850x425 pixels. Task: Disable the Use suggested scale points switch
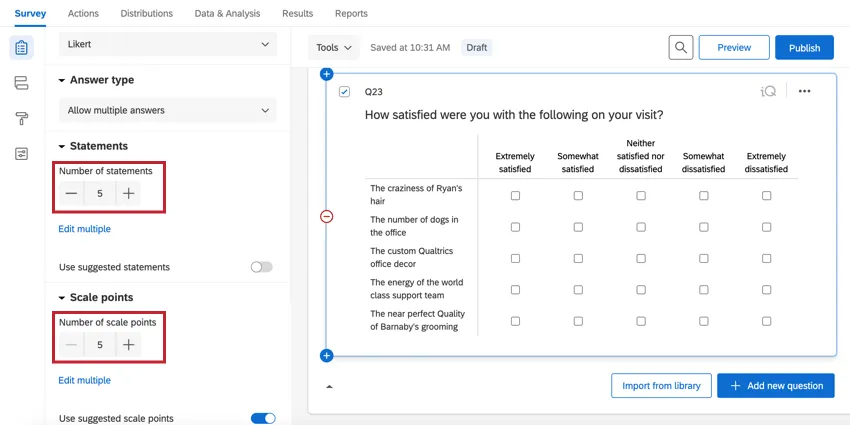point(262,418)
